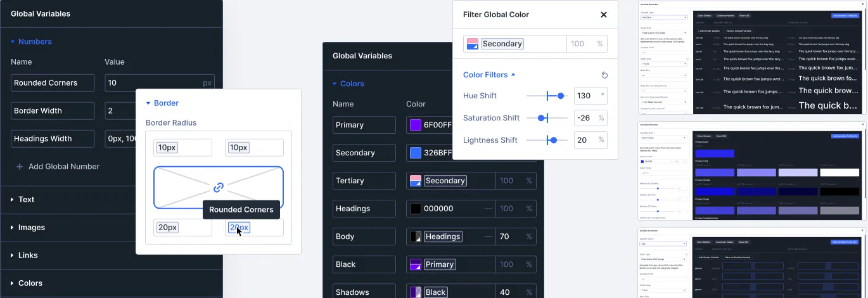Click the Tertiary color's gradient swatch icon
Viewport: 868px width, 298px height.
tap(416, 181)
